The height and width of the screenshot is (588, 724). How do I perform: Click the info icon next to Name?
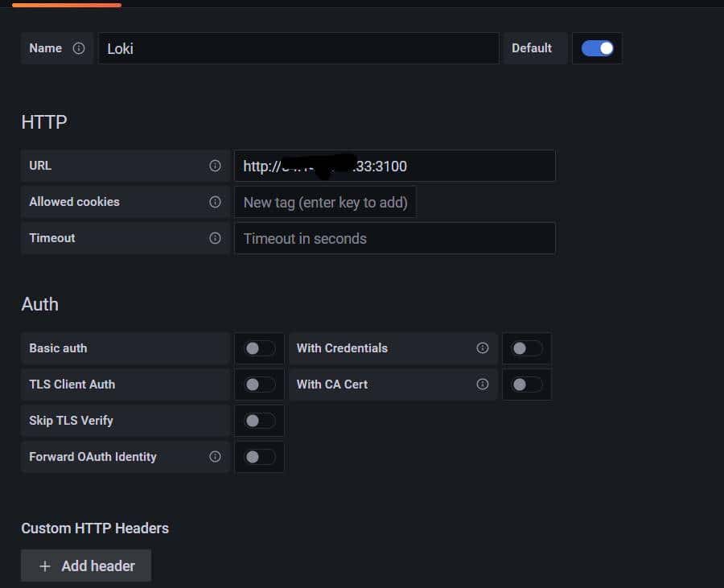tap(79, 48)
